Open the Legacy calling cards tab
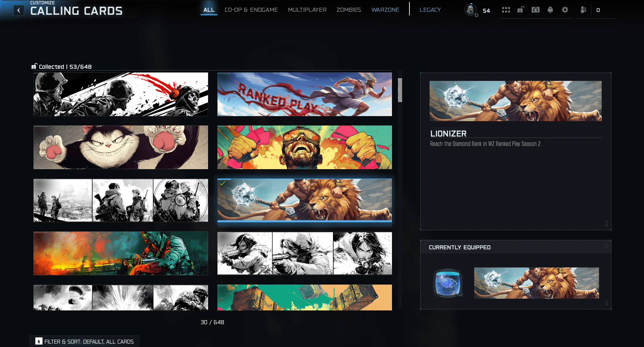This screenshot has height=347, width=644. [430, 10]
